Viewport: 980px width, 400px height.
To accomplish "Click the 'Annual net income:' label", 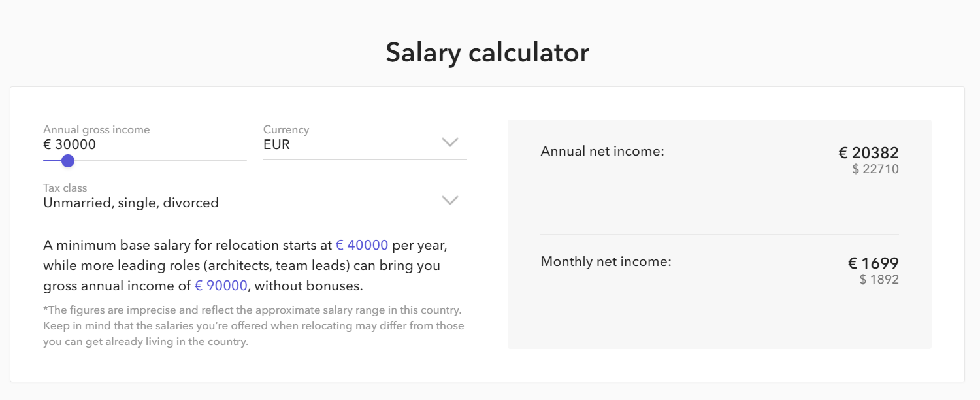I will [602, 151].
